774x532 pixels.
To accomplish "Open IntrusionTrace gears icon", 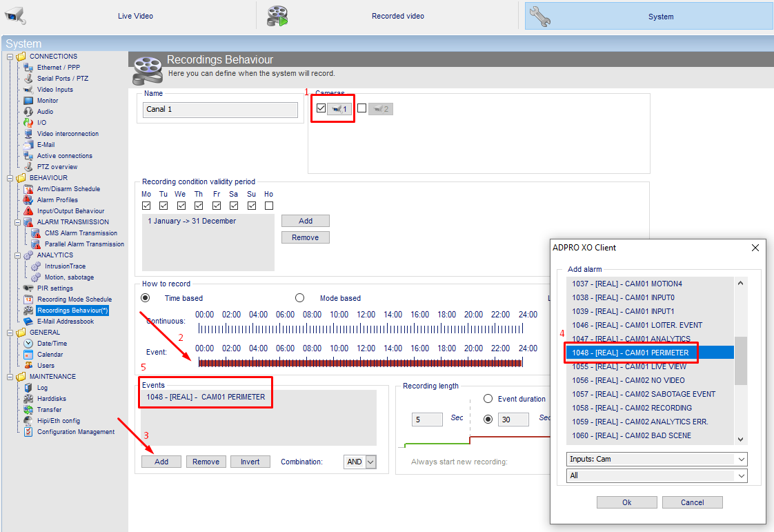I will click(36, 266).
